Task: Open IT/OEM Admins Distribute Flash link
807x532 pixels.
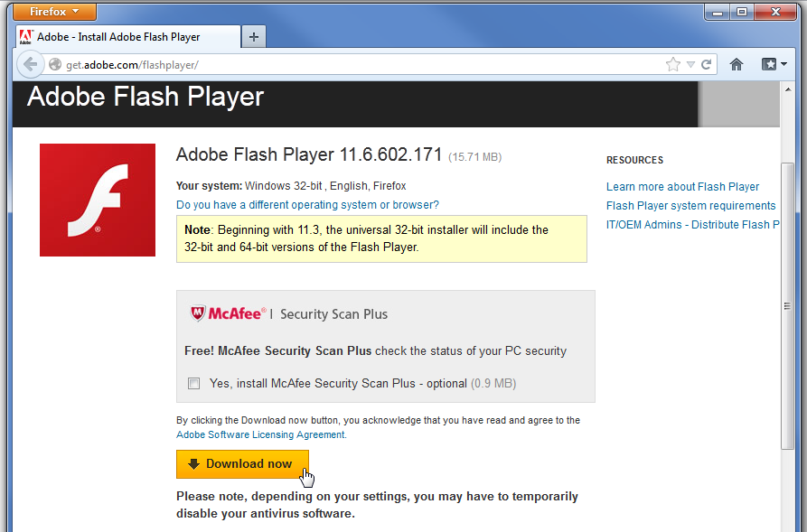Action: pos(693,225)
